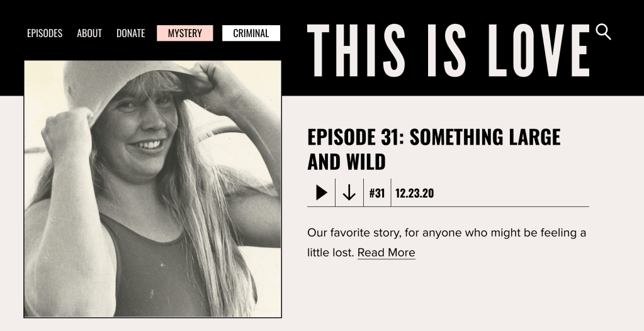
Task: Click the white Criminal button
Action: [251, 33]
